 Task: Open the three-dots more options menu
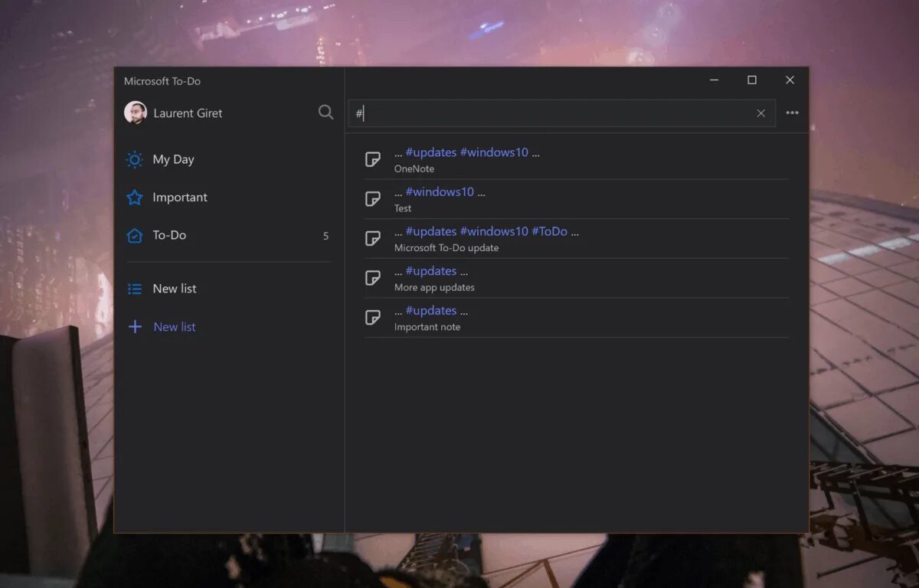pos(792,113)
